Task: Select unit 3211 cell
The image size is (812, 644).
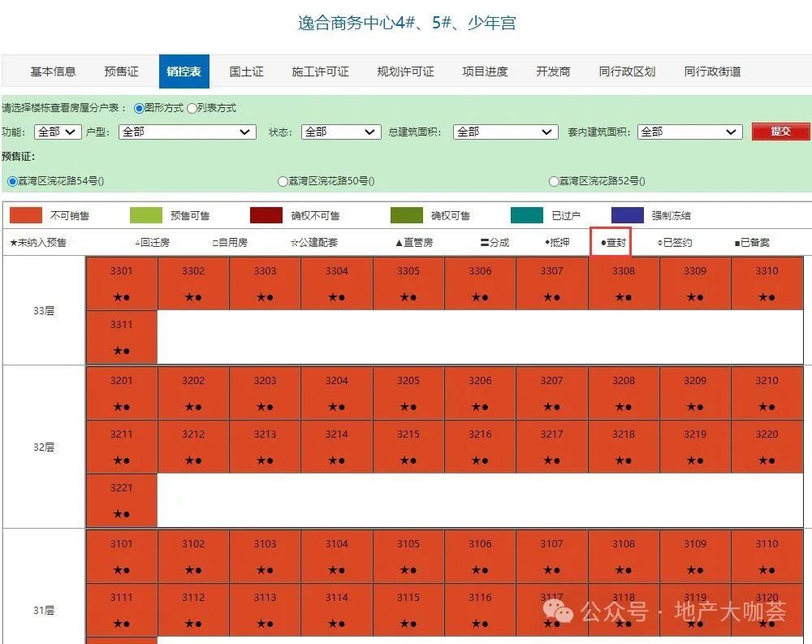Action: (121, 447)
